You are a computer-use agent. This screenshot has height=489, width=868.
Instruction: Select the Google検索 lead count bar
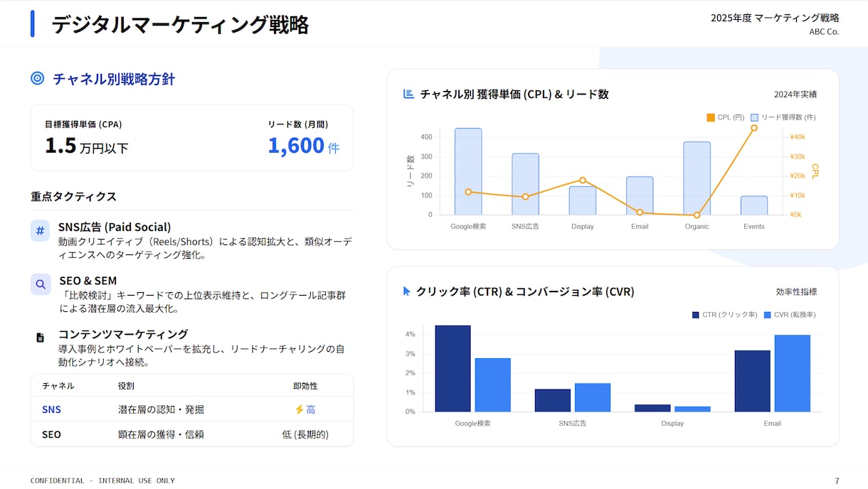pyautogui.click(x=468, y=171)
